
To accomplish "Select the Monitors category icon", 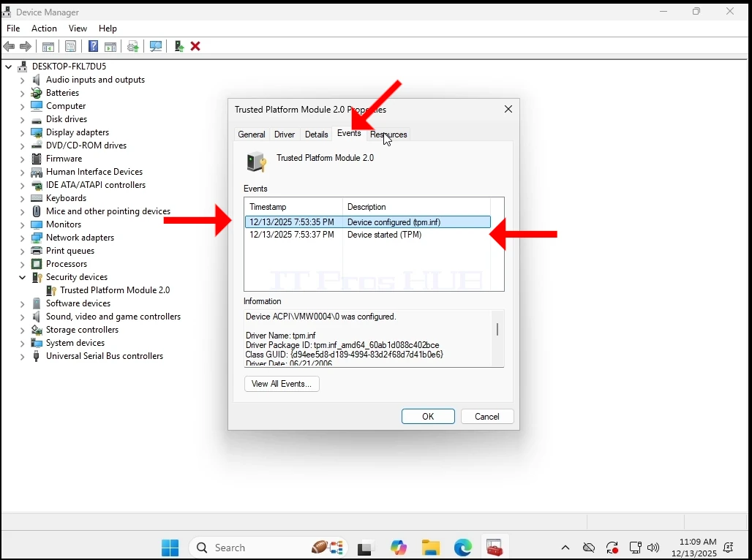I will tap(37, 224).
